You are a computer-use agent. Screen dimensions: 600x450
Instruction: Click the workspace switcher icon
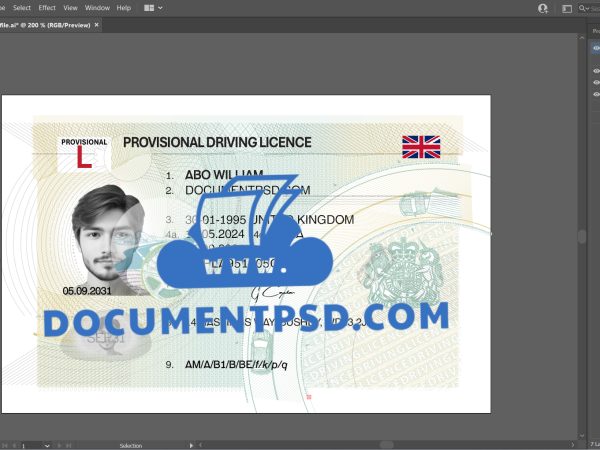pyautogui.click(x=567, y=9)
